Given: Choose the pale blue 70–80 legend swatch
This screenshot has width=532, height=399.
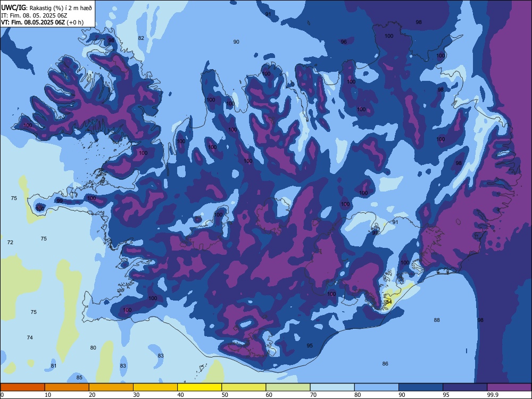Looking at the screenshot, I should click(332, 387).
